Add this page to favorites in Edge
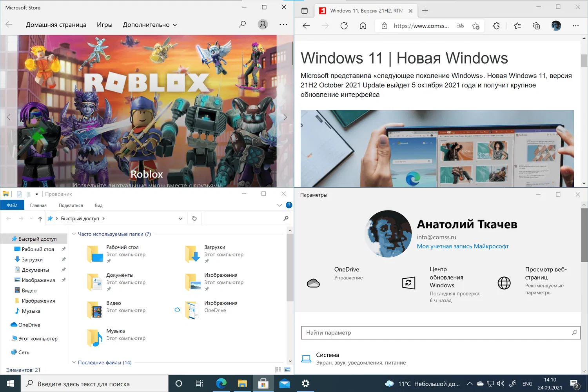The width and height of the screenshot is (588, 392). click(x=476, y=26)
